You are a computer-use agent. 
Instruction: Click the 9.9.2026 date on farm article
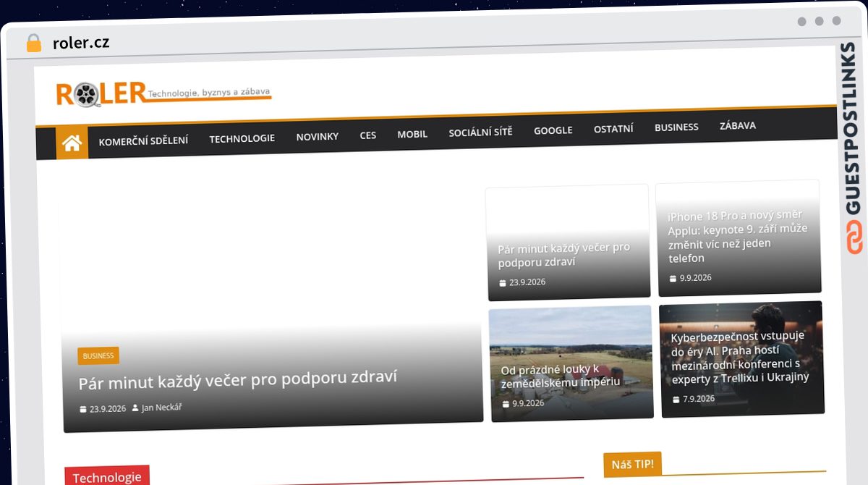pos(528,403)
